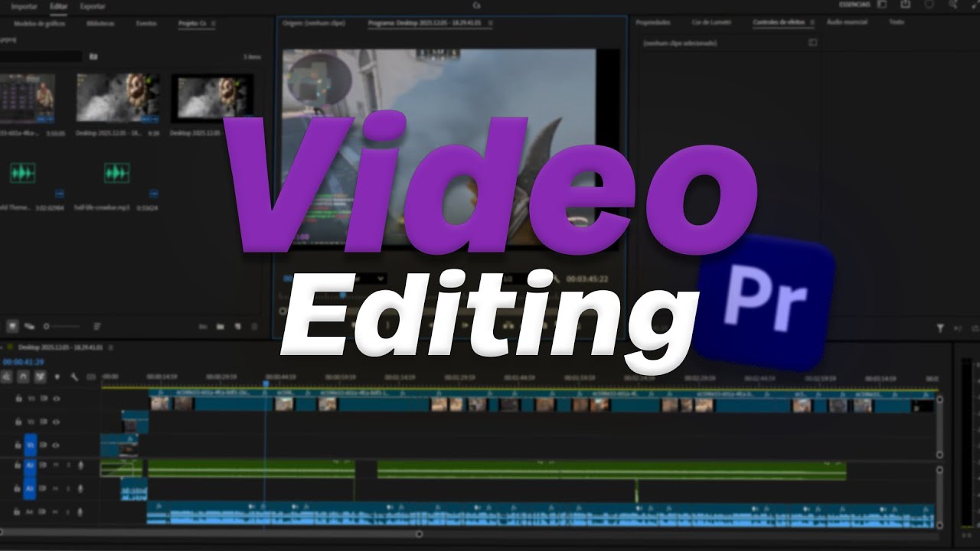The width and height of the screenshot is (980, 551).
Task: Click the caption track options icon
Action: [x=91, y=377]
